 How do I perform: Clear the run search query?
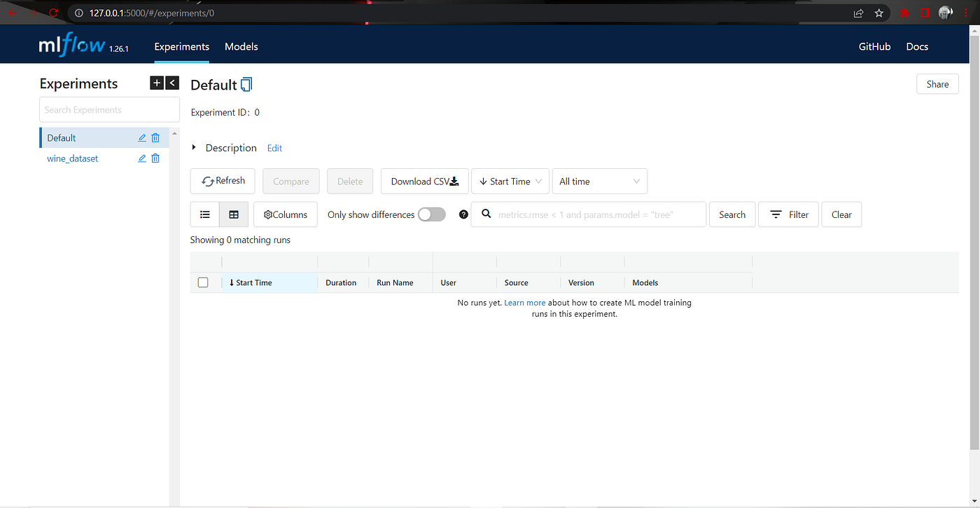[841, 214]
